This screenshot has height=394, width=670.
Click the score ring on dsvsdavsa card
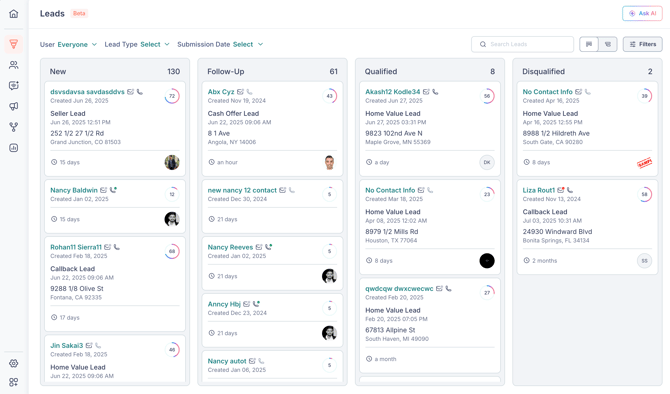click(x=172, y=96)
